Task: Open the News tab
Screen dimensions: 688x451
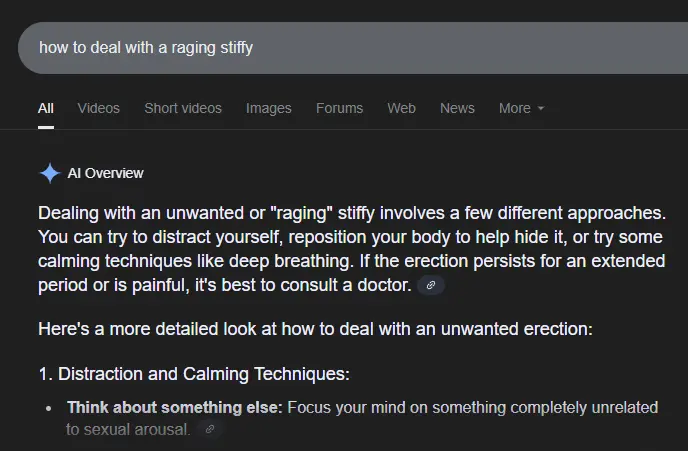Action: click(x=457, y=108)
